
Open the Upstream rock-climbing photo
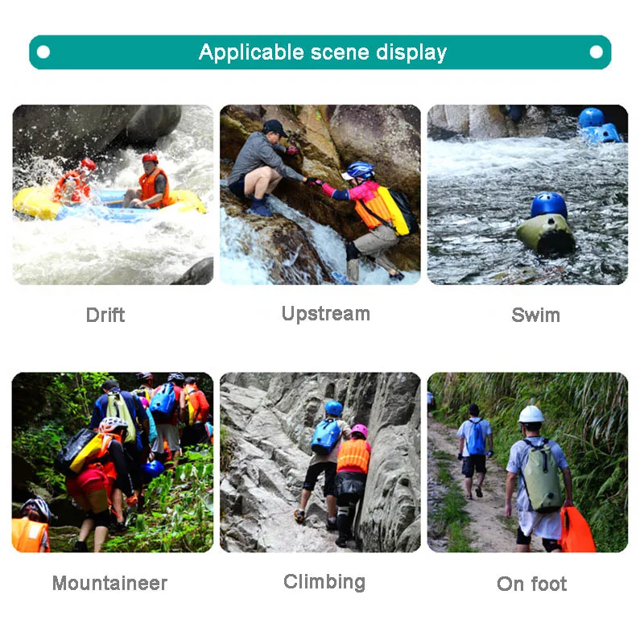320,195
